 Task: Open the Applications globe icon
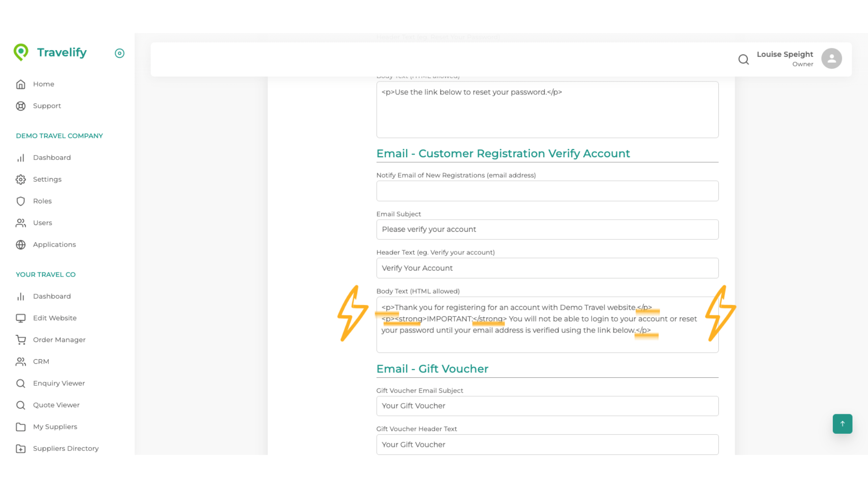[x=21, y=244]
